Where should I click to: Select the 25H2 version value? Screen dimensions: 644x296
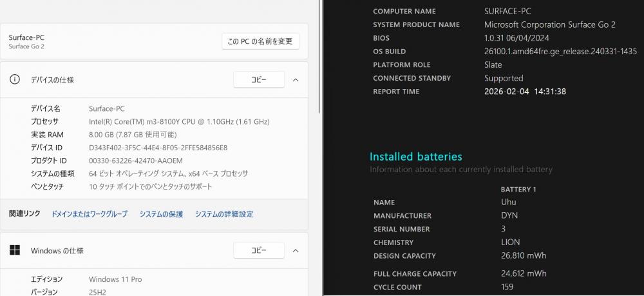point(97,292)
